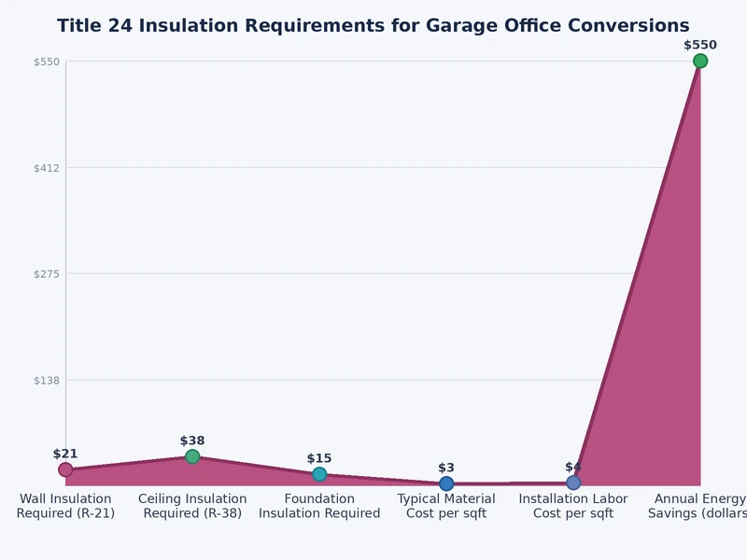Click the "Wall Insulation Required (R-21)" axis label
The height and width of the screenshot is (560, 747).
[65, 506]
